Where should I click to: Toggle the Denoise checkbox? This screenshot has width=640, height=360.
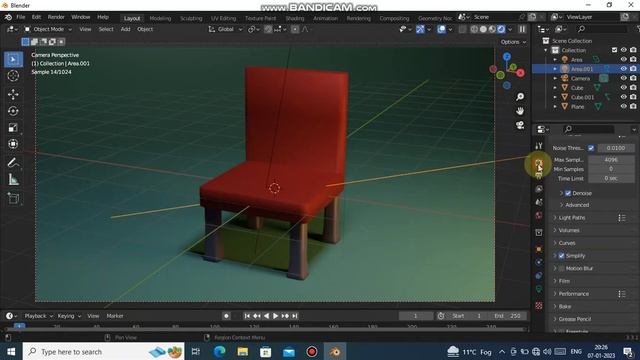pyautogui.click(x=568, y=193)
